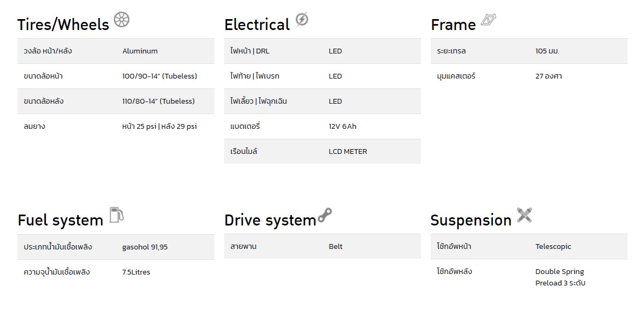
Task: Select the 110/80-14" (Tubeless) rear tire value
Action: pos(159,102)
